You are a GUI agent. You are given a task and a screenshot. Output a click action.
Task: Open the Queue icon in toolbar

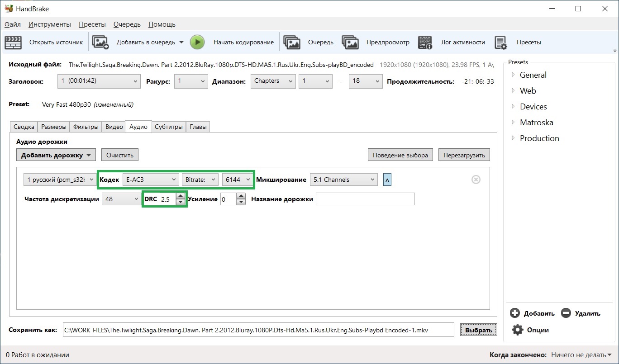coord(292,42)
